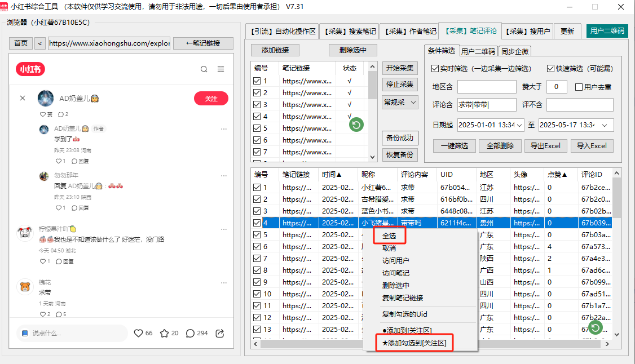
Task: Open the hamburger menu in Xiaohongshu header
Action: [221, 69]
